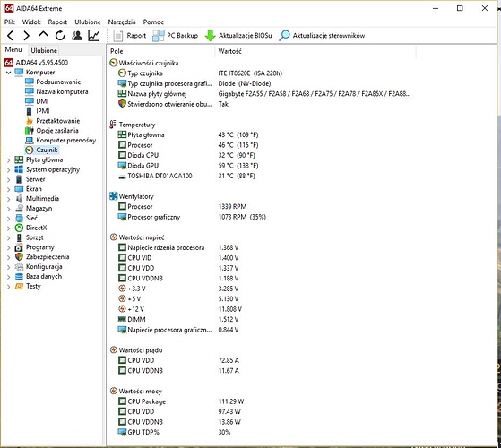501x448 pixels.
Task: Expand the Płyta główna tree node
Action: pyautogui.click(x=9, y=160)
